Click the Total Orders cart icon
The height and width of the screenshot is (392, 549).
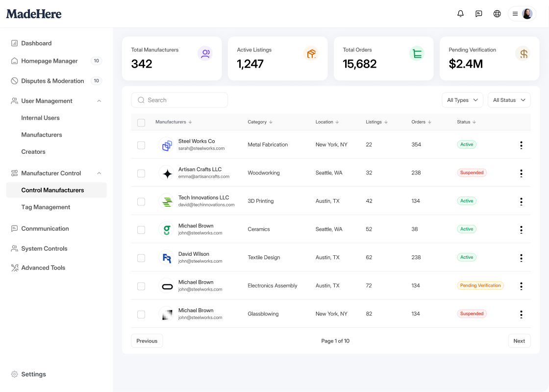point(417,53)
